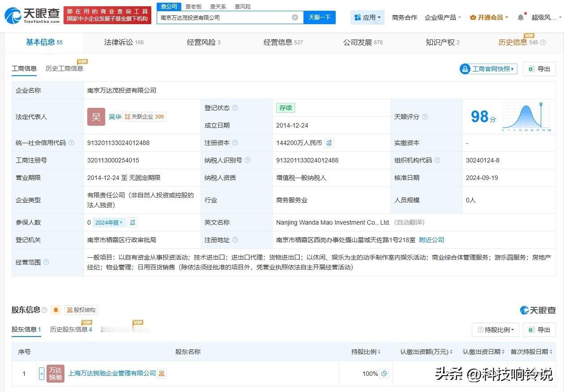Select the 基本信息 55 tab
Viewport: 564px width, 392px height.
click(x=44, y=43)
